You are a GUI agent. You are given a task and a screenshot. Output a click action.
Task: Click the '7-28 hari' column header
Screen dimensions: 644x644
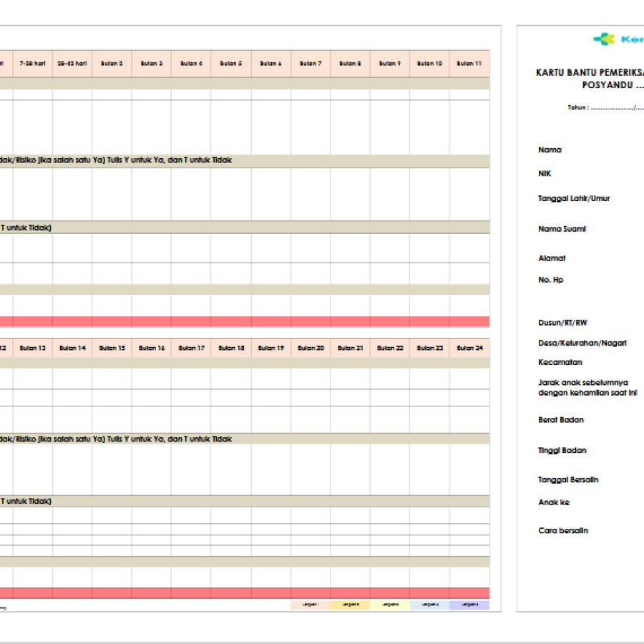pos(32,64)
